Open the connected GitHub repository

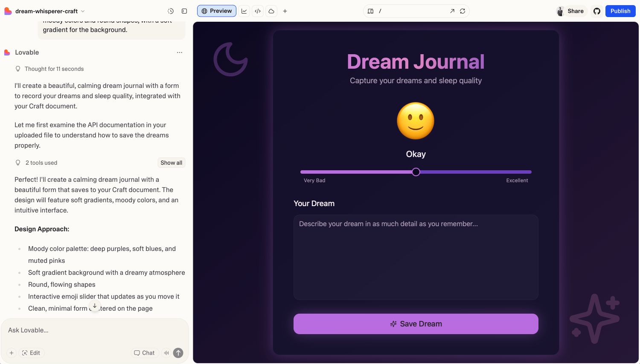pos(596,11)
